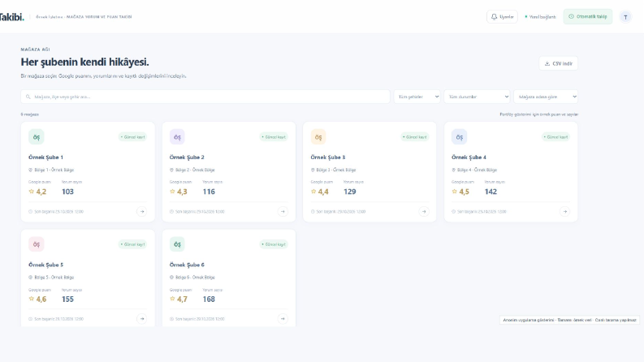Image resolution: width=644 pixels, height=362 pixels.
Task: Click the ÖŞ avatar of Örnek Şube 2
Action: pyautogui.click(x=177, y=137)
